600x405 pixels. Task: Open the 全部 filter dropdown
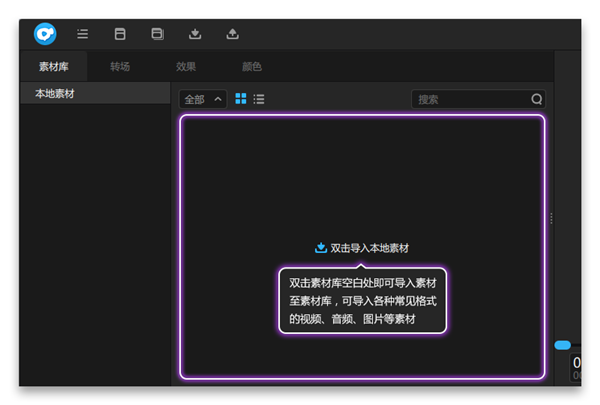tap(203, 99)
